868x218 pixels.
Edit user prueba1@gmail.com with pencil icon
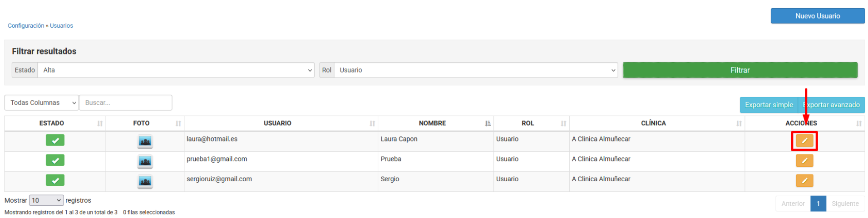click(x=804, y=160)
